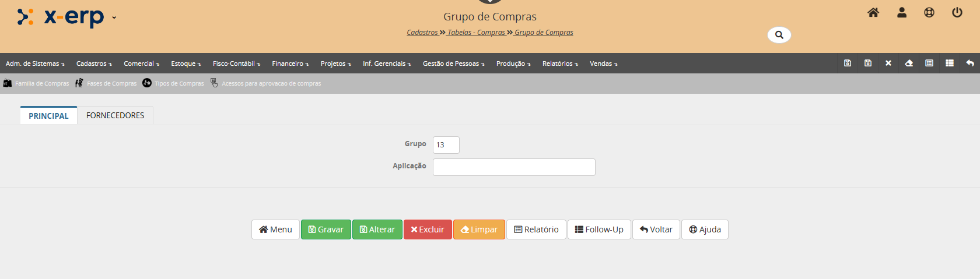Open the user profile icon
Viewport: 980px width, 279px height.
tap(901, 13)
